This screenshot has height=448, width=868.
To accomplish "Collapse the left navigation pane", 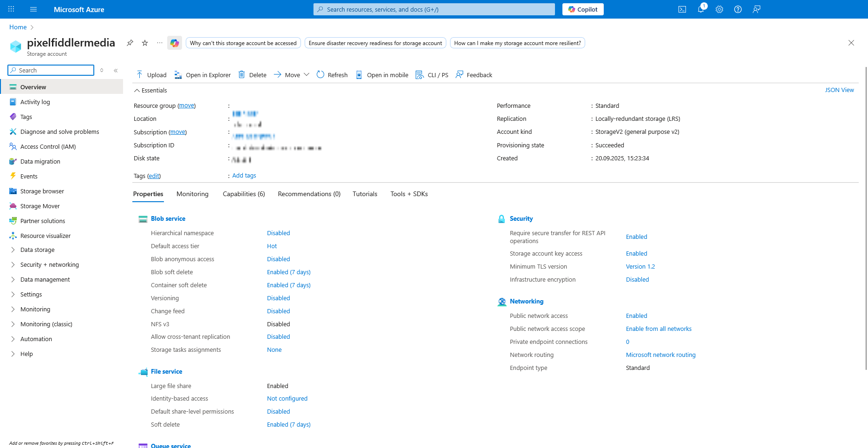I will [x=116, y=71].
